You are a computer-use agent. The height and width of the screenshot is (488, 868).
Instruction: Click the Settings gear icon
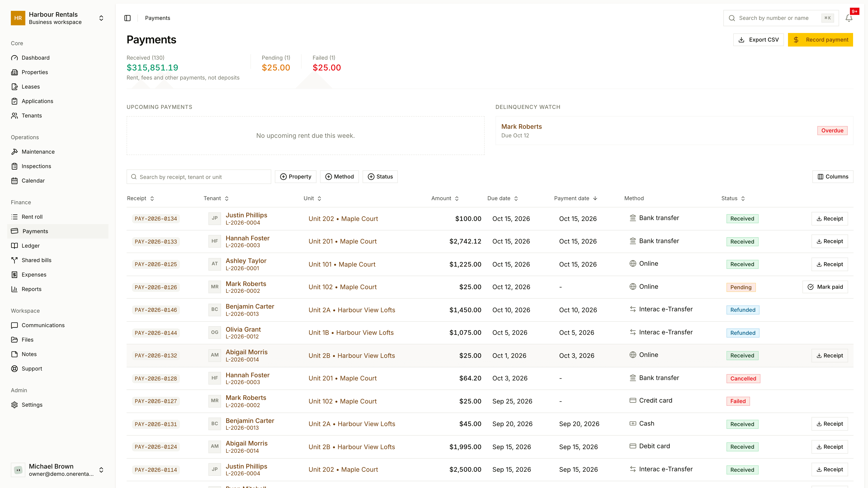click(x=14, y=404)
